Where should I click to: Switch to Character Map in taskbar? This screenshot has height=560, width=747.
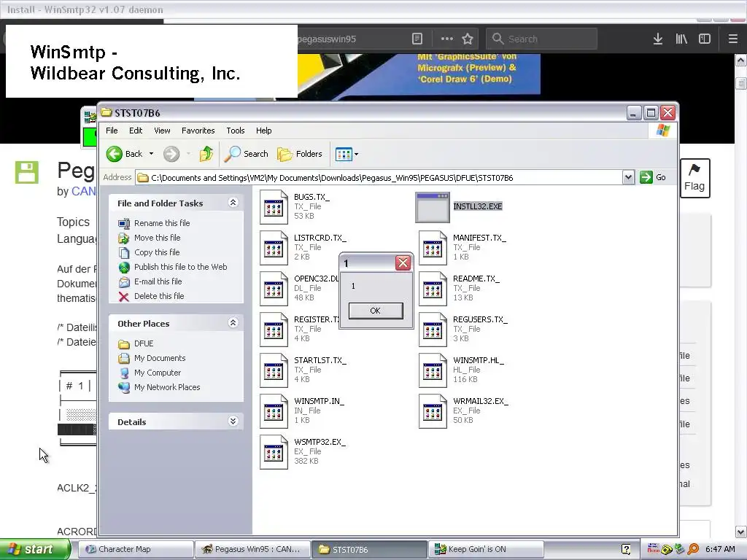(x=135, y=550)
